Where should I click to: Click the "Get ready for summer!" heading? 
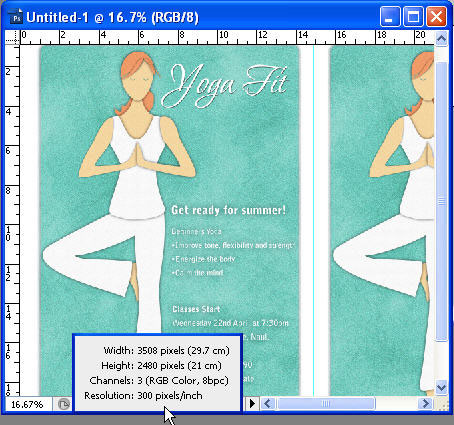click(x=229, y=210)
